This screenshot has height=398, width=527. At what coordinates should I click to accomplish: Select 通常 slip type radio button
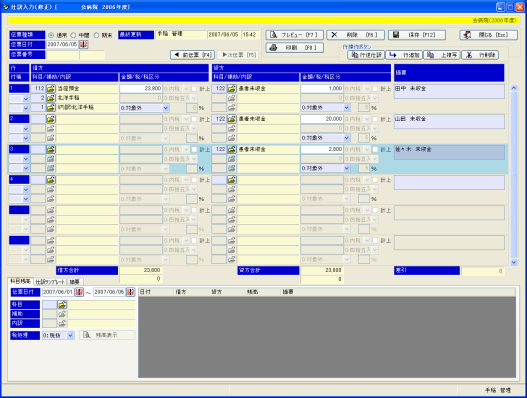tap(51, 35)
